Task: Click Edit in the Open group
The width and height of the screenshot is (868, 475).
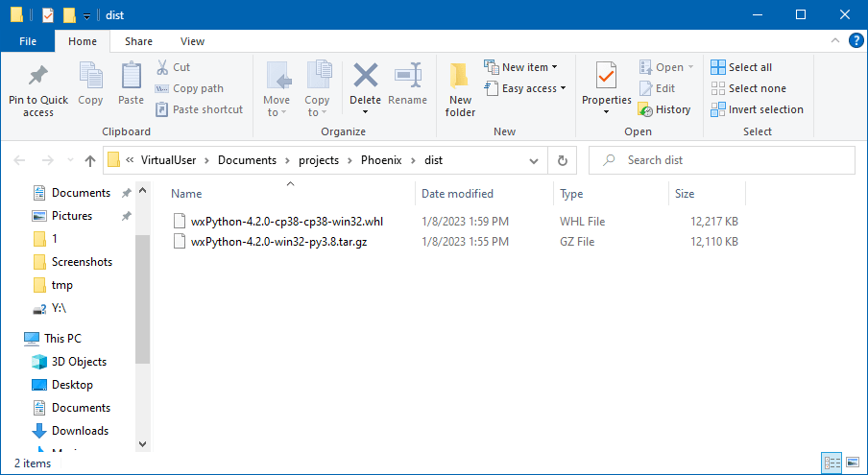Action: [x=657, y=88]
